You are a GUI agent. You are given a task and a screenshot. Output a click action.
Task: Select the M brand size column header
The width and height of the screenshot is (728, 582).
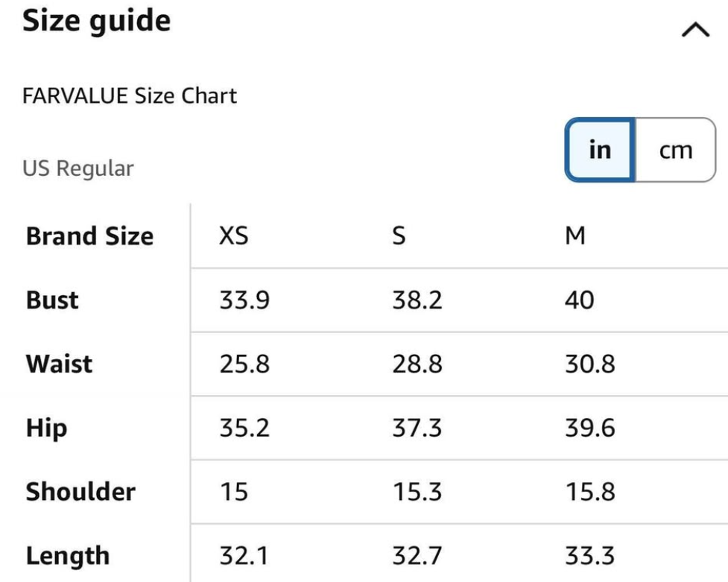[575, 235]
